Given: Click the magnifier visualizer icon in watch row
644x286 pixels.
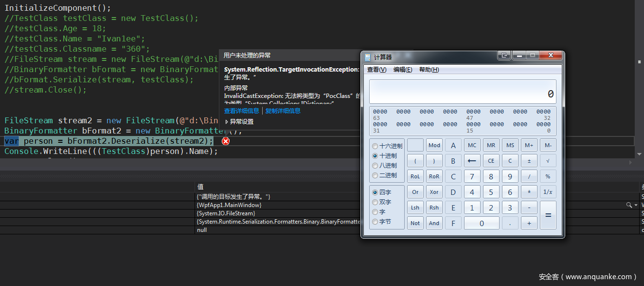Looking at the screenshot, I should tap(629, 206).
